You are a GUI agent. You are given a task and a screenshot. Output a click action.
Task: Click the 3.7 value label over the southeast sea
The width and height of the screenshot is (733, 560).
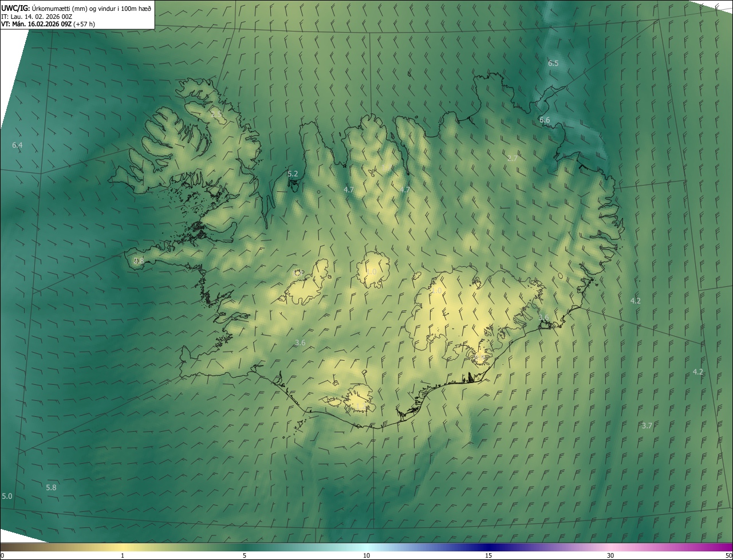click(647, 425)
